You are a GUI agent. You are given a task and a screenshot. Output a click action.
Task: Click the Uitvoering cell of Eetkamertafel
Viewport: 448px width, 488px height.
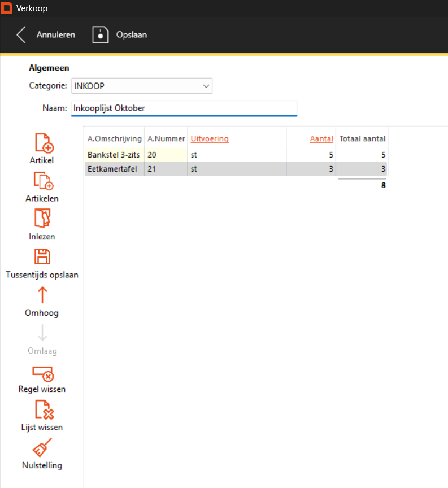click(236, 168)
